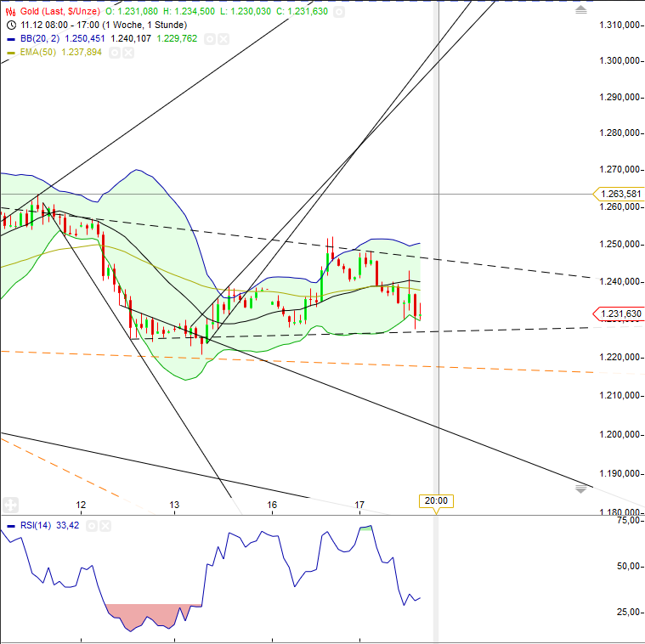Click the pan/move cross icon in chart corner
This screenshot has height=644, width=645.
10,505
